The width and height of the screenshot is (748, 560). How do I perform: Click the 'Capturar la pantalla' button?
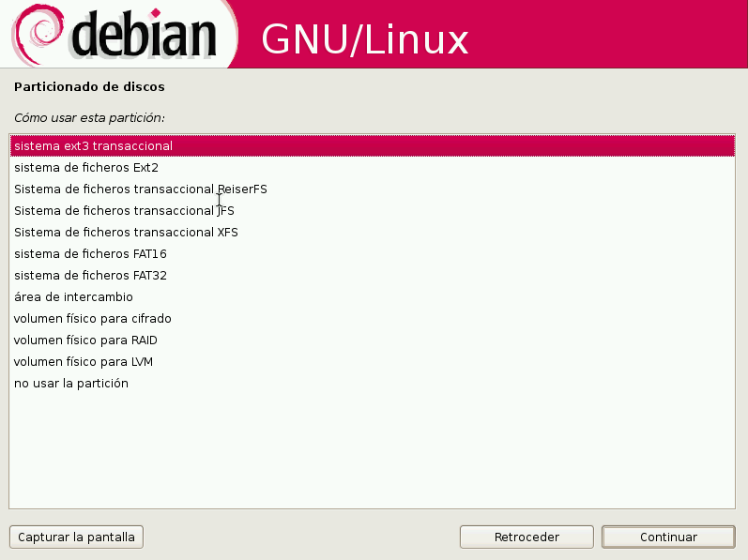[x=76, y=537]
